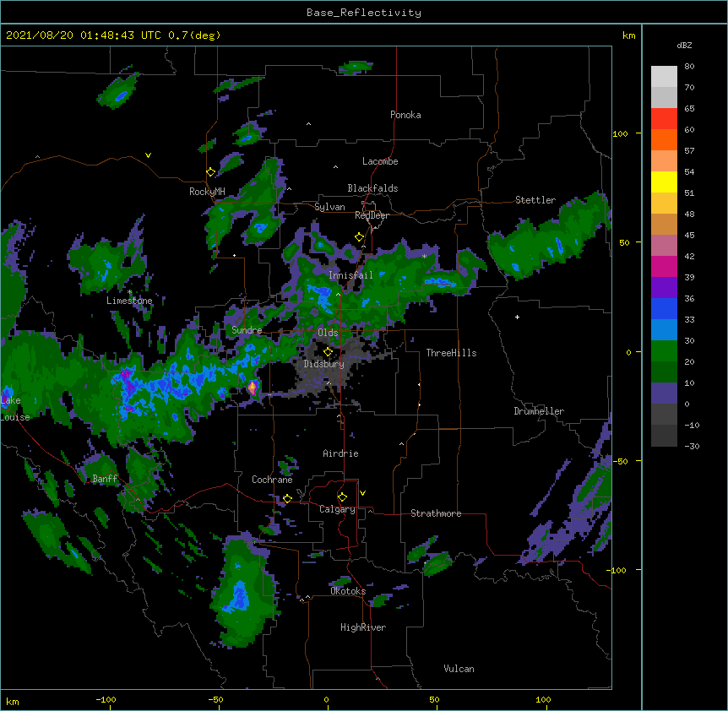Select the magenta 39-42 dBZ legend swatch
This screenshot has height=711, width=728.
tap(664, 267)
